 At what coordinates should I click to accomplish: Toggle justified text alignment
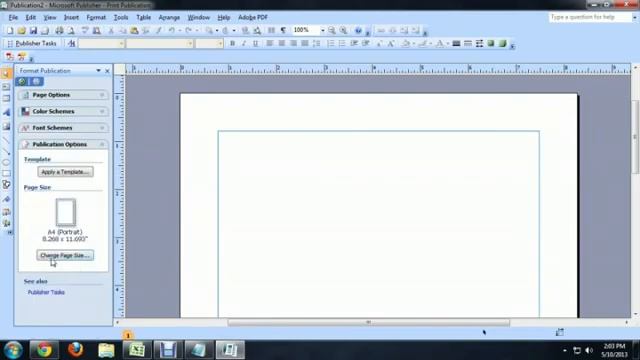pos(304,44)
